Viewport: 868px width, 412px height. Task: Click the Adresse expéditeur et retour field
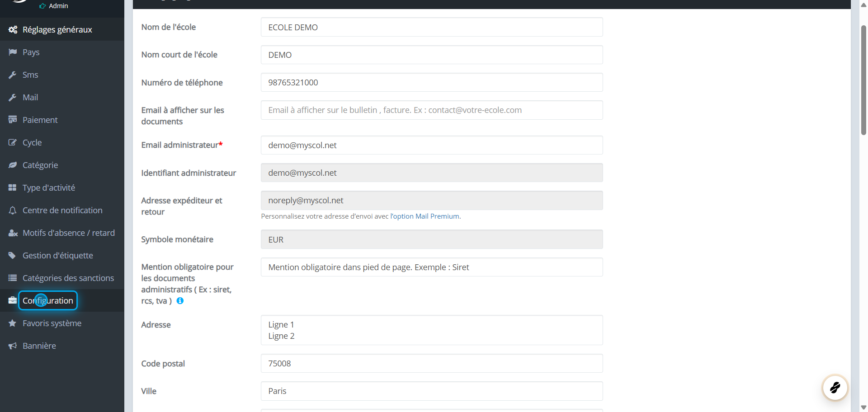[x=432, y=200]
